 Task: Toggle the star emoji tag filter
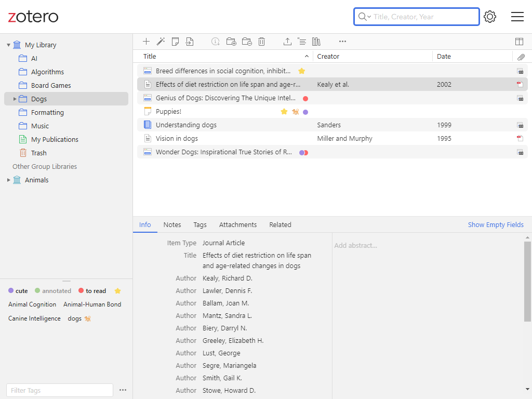[117, 291]
